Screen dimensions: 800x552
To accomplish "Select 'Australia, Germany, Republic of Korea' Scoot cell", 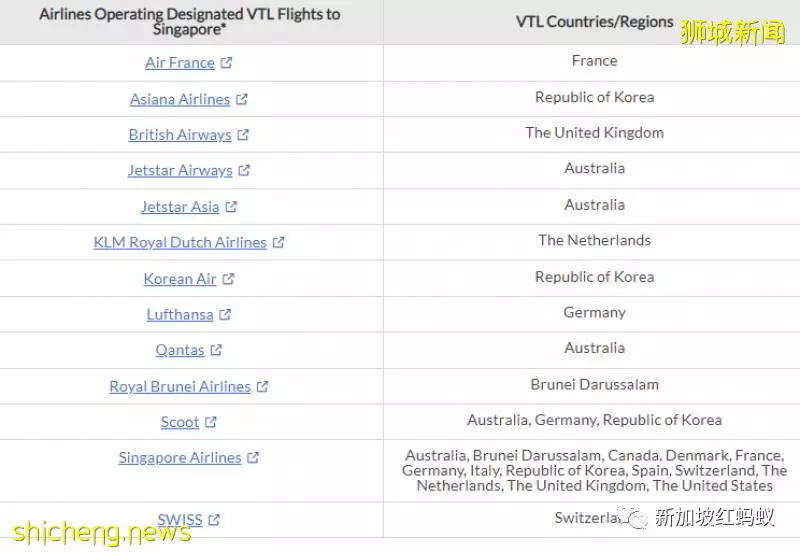I will (594, 420).
